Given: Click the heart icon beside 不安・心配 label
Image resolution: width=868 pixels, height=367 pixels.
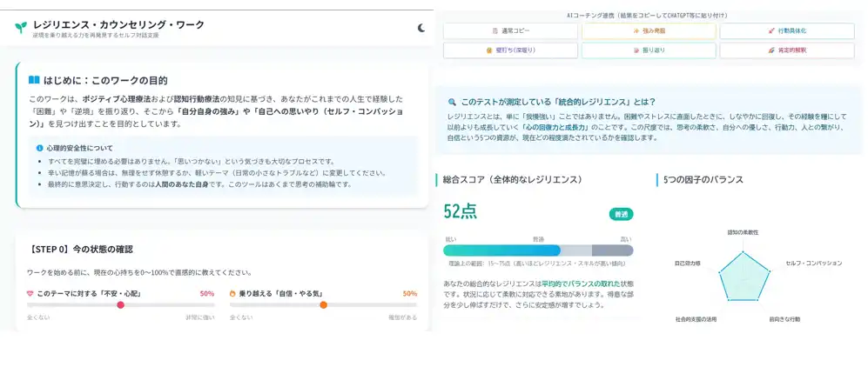Looking at the screenshot, I should [30, 293].
